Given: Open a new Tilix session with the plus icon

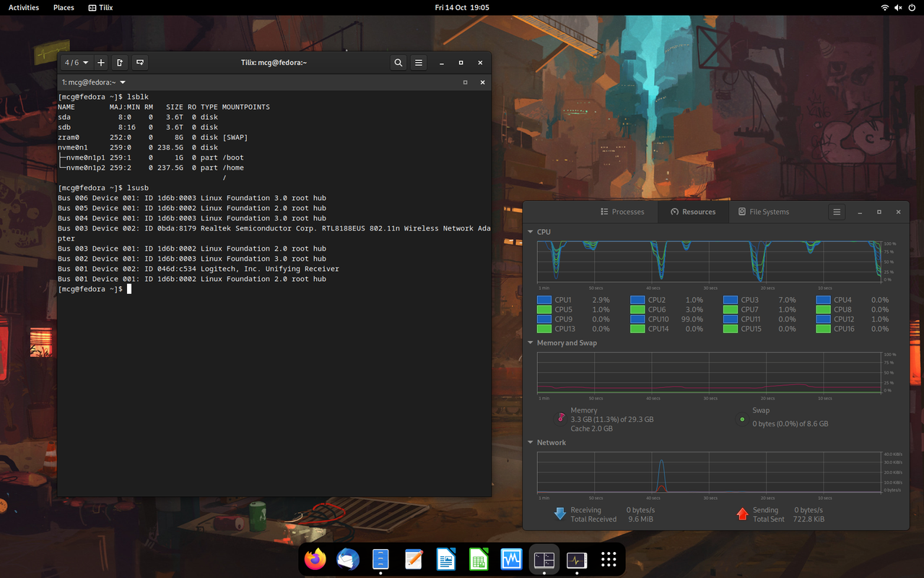Looking at the screenshot, I should 101,62.
